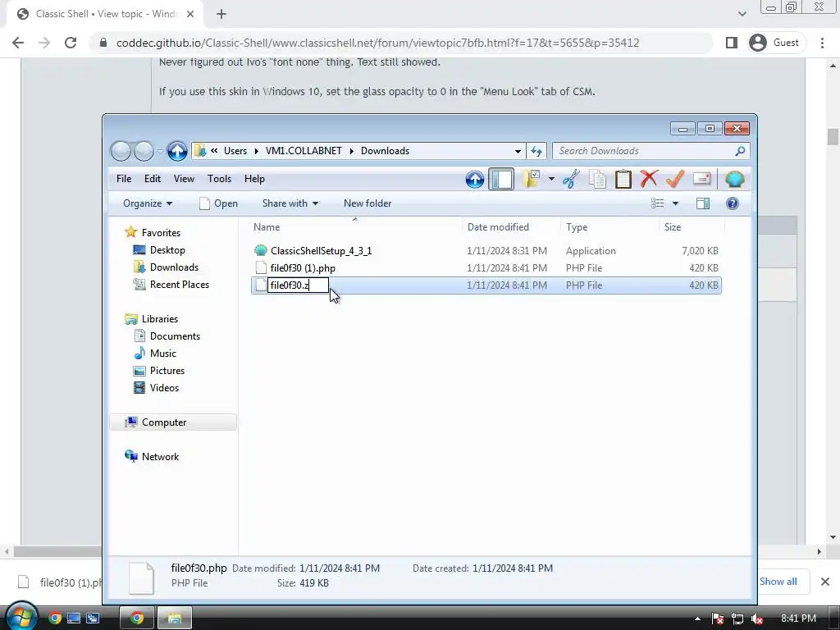Select file0f30 (1).php file
The height and width of the screenshot is (630, 840).
click(x=303, y=268)
